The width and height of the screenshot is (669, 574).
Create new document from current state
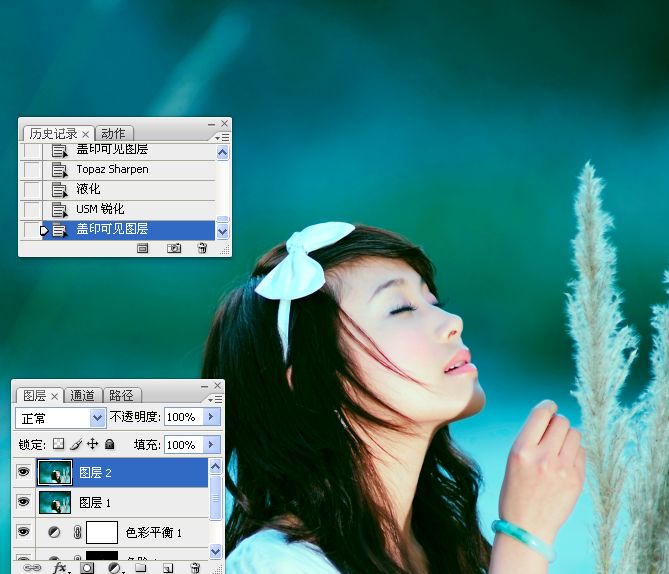click(143, 248)
